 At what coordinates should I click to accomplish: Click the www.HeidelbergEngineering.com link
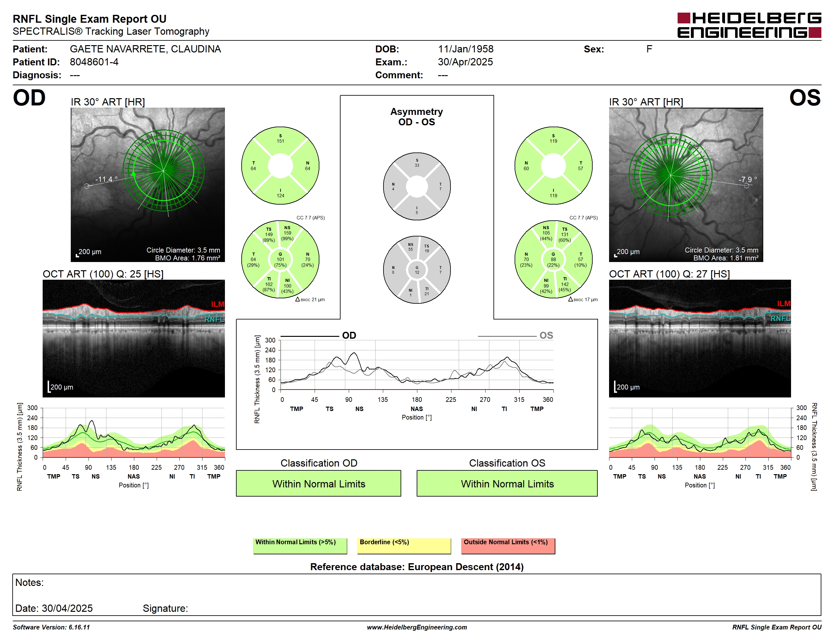[417, 627]
